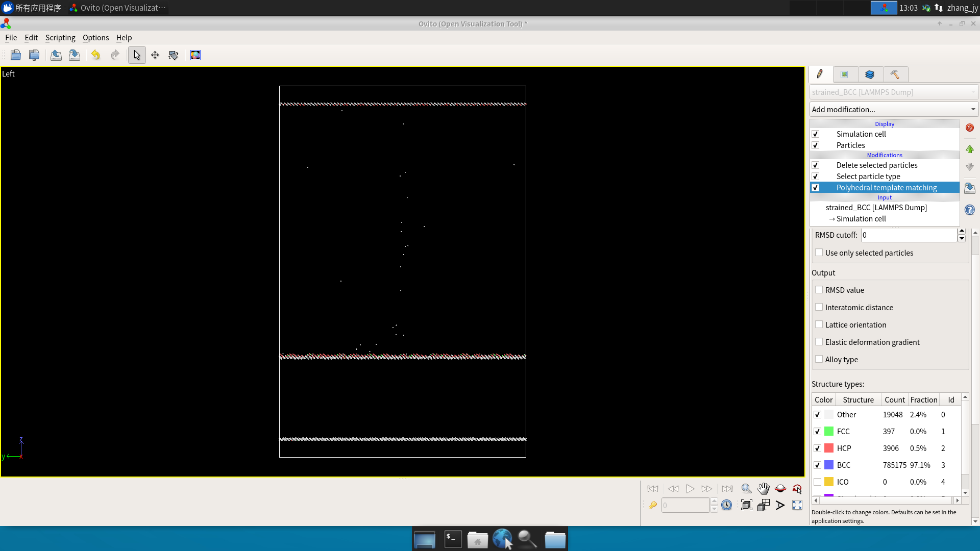Open the Options menu
Image resolution: width=980 pixels, height=551 pixels.
click(x=95, y=38)
